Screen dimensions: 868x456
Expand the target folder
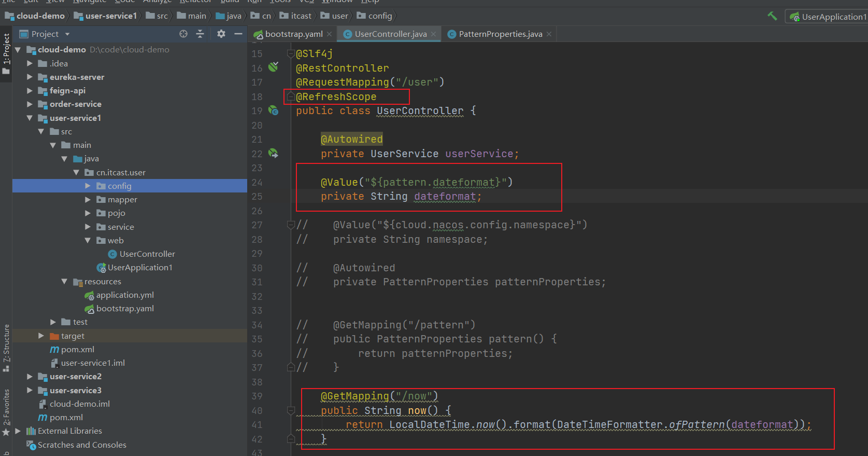(x=41, y=336)
